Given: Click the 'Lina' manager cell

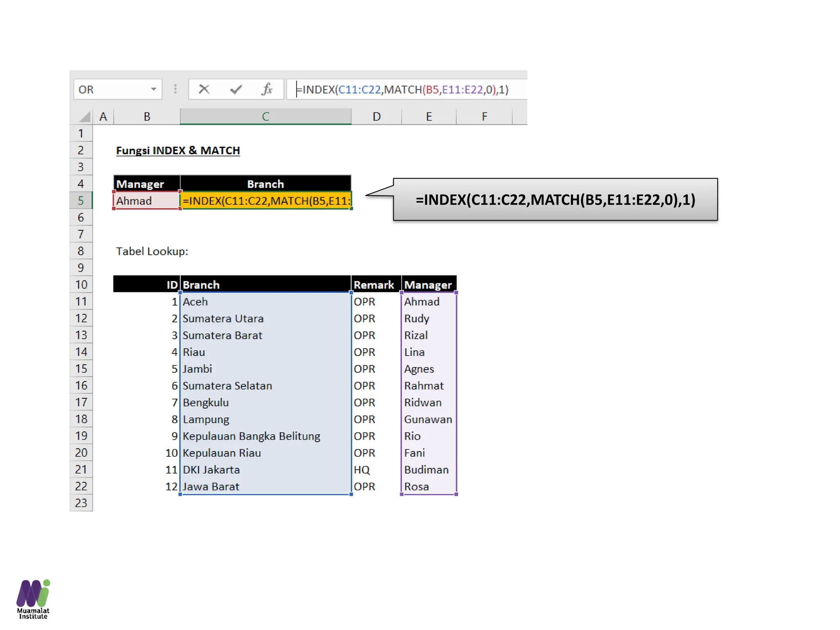Looking at the screenshot, I should click(x=429, y=352).
